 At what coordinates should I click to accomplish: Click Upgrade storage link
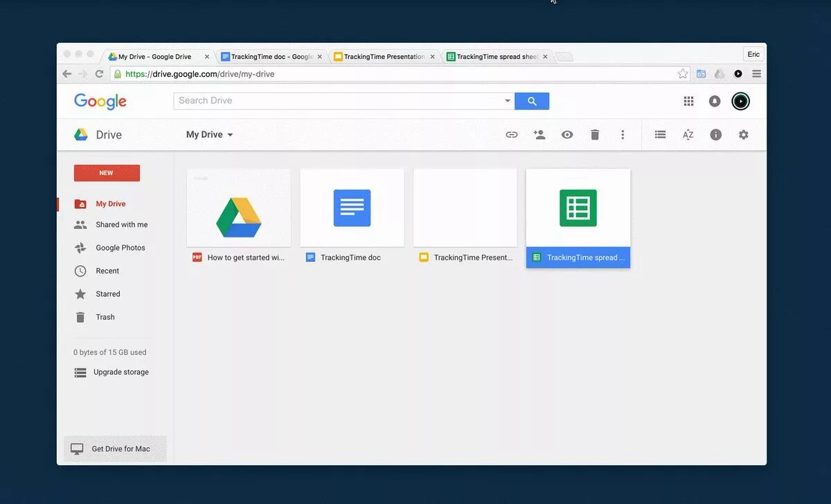(x=121, y=372)
